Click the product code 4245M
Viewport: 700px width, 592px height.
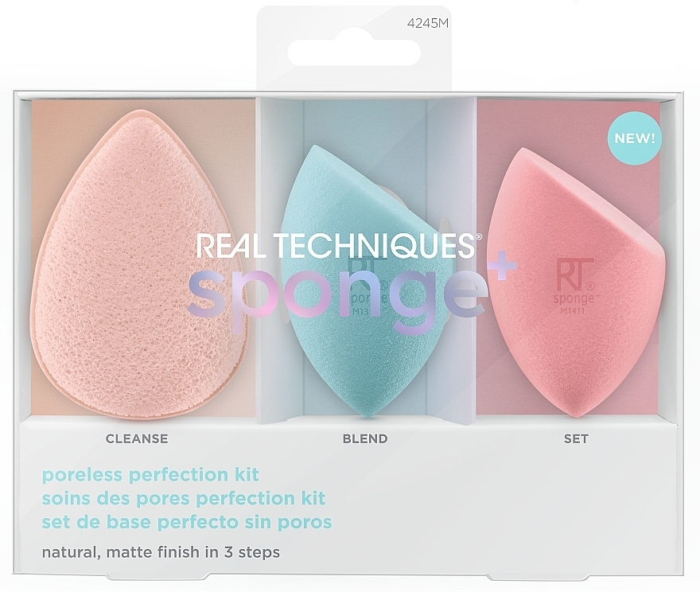(428, 25)
